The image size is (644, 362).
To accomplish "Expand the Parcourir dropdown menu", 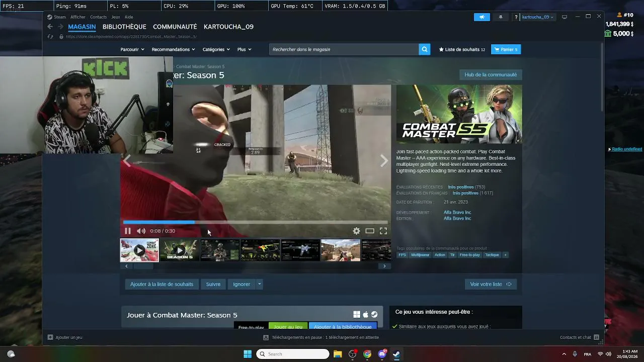I will point(132,49).
